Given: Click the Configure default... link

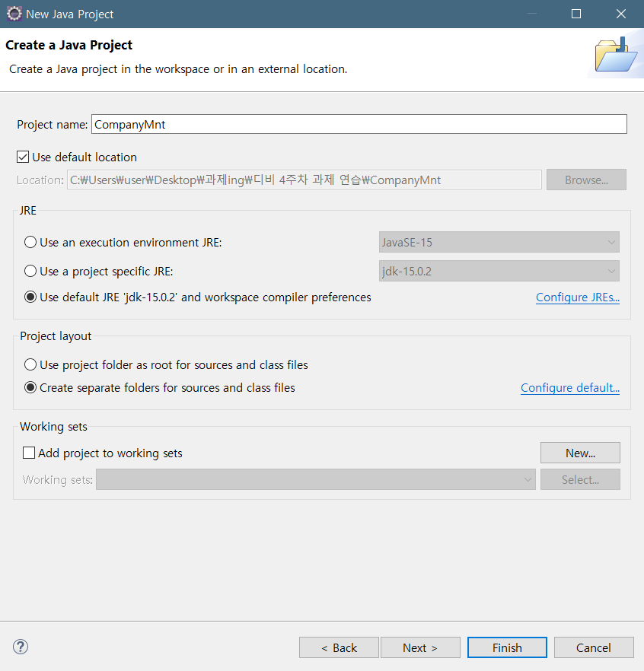Looking at the screenshot, I should coord(570,388).
